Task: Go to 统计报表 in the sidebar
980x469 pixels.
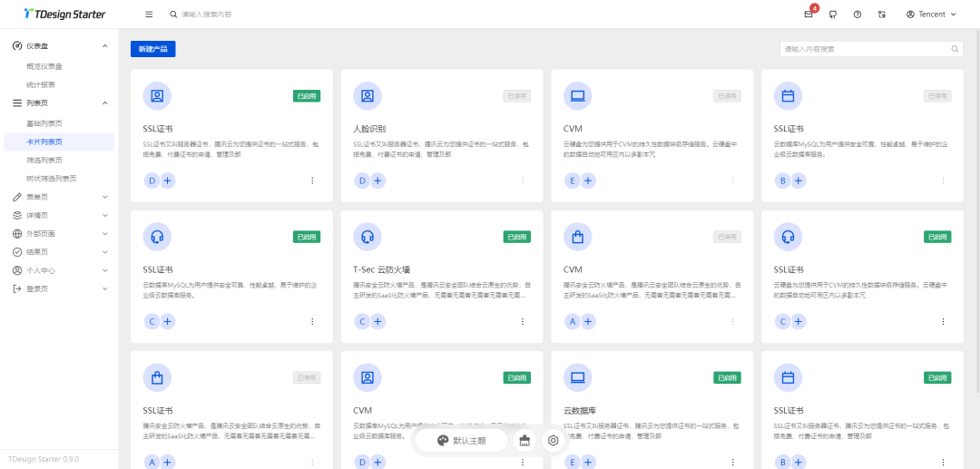Action: click(x=41, y=84)
